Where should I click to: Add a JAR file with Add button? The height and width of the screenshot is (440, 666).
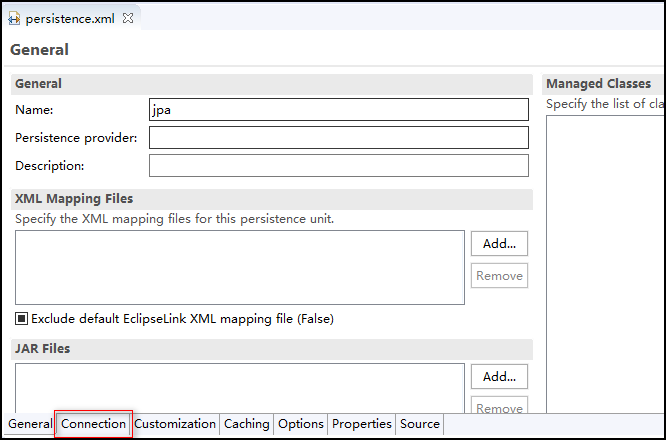pos(499,377)
